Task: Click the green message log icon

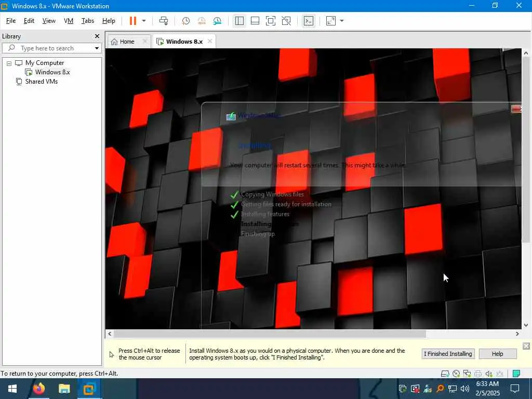Action: [516, 374]
